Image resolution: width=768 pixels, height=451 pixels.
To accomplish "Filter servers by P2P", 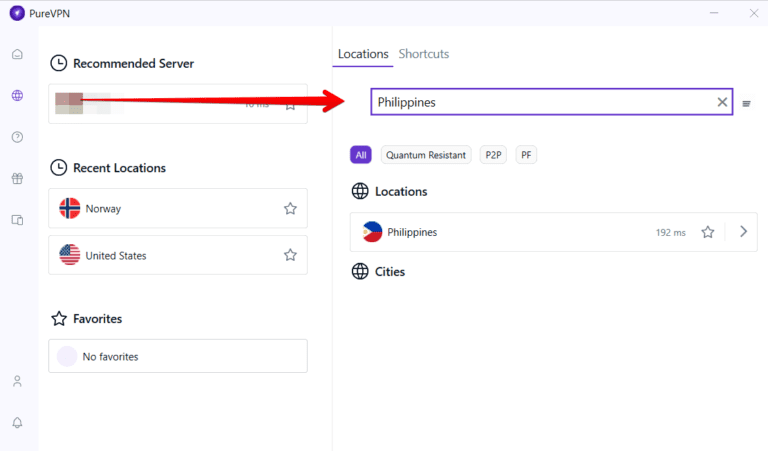I will point(494,155).
